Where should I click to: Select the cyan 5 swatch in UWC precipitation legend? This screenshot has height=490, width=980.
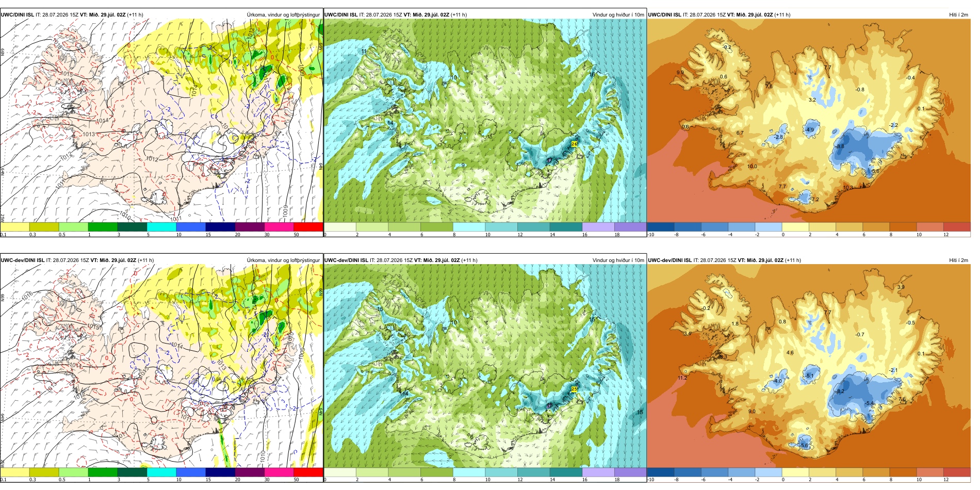click(161, 226)
